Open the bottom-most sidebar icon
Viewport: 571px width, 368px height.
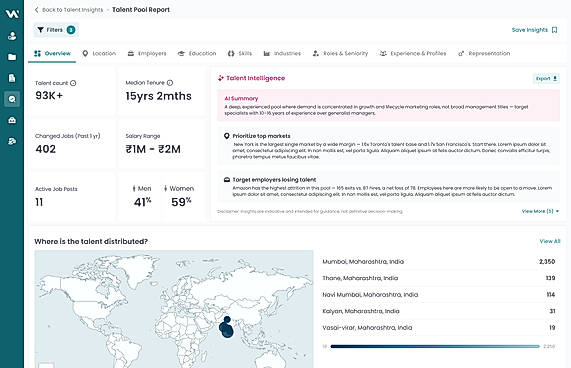[12, 141]
